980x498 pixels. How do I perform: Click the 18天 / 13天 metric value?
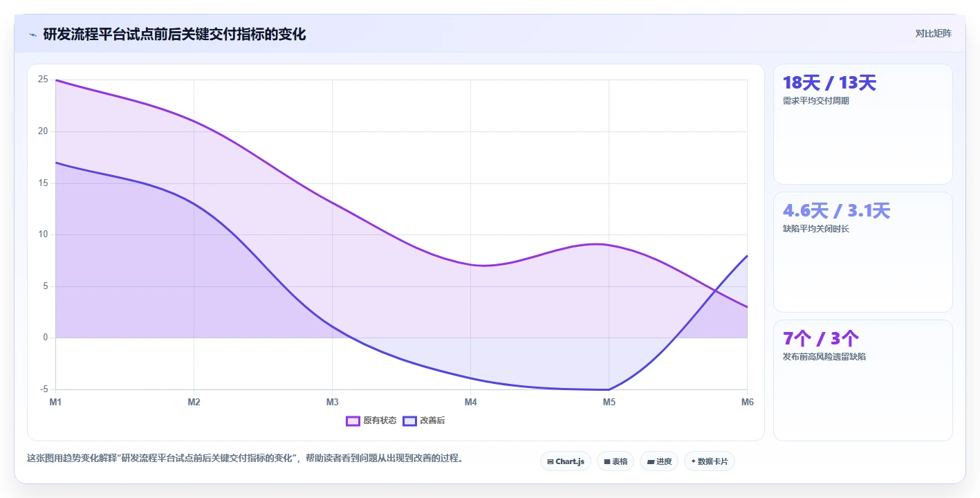click(829, 83)
